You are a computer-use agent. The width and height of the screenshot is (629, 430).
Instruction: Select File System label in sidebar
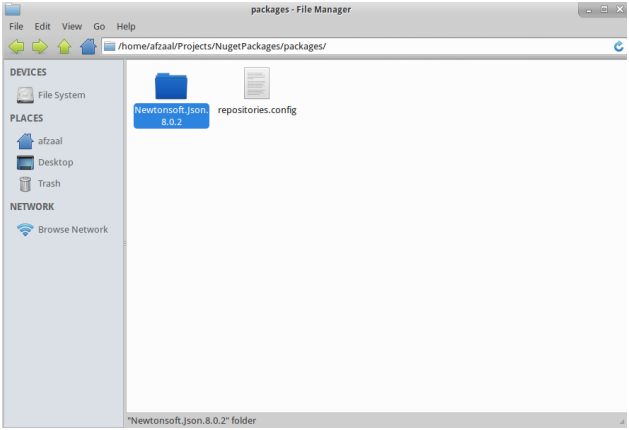[x=61, y=95]
